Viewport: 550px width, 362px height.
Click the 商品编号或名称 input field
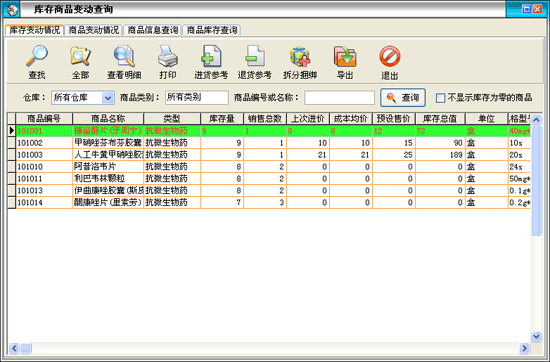pyautogui.click(x=340, y=98)
